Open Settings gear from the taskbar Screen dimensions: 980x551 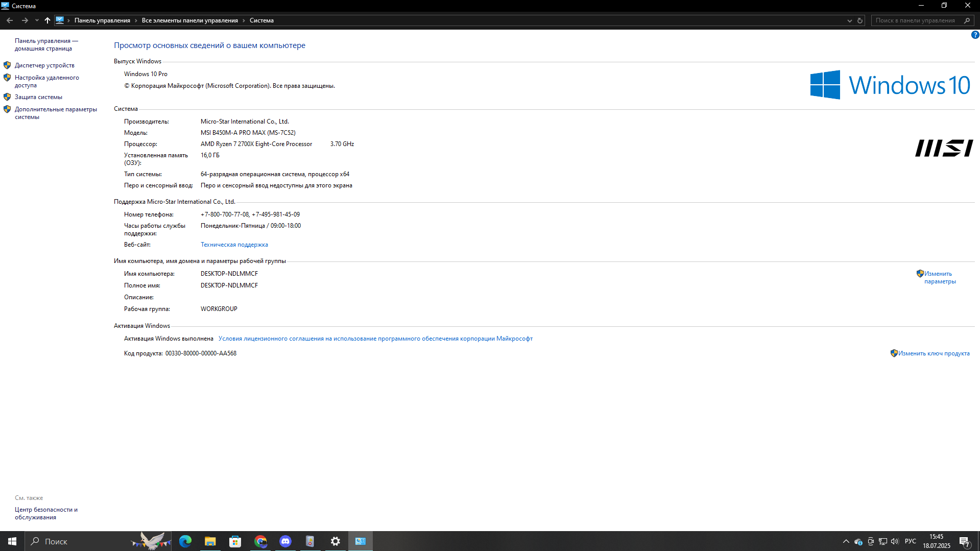click(x=335, y=541)
